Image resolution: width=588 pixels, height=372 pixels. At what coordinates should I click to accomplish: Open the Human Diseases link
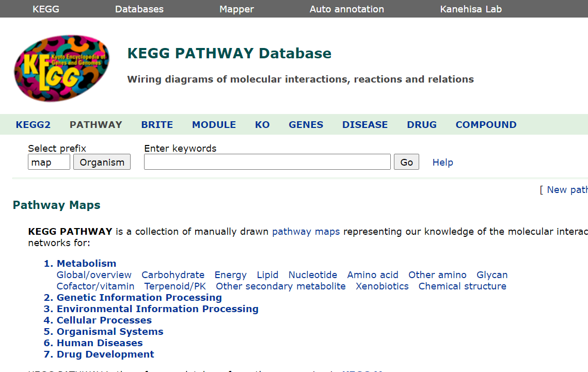[x=99, y=343]
